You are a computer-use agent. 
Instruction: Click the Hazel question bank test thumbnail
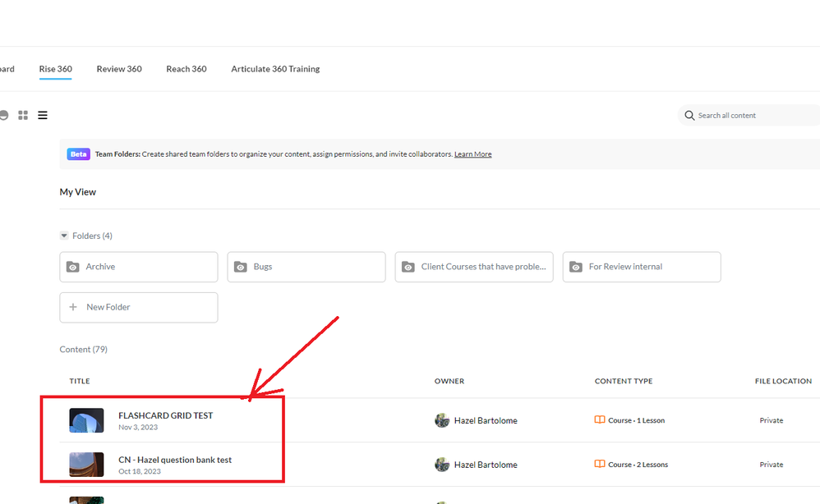[86, 465]
